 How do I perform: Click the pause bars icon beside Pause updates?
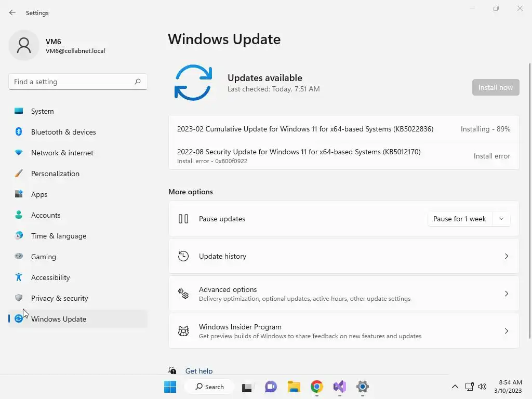tap(183, 219)
